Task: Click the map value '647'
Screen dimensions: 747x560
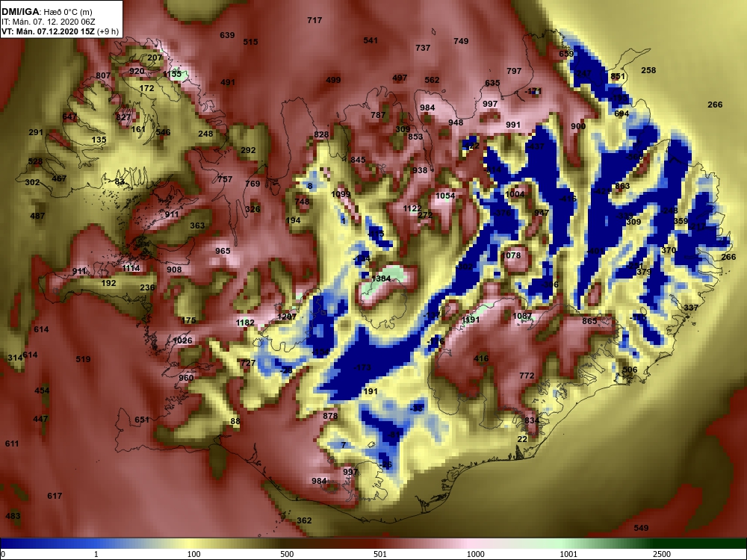Action: (69, 117)
